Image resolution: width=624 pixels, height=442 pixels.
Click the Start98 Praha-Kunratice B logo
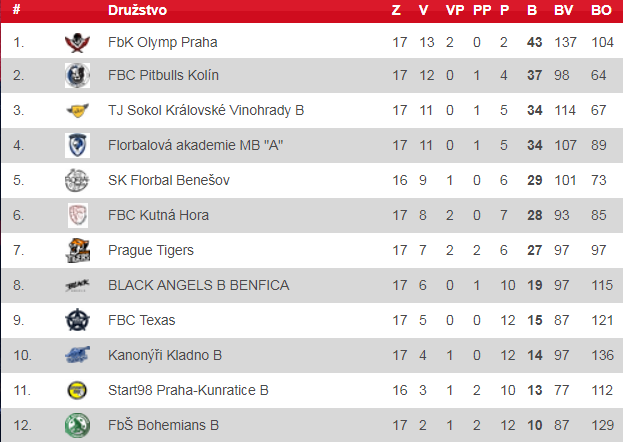pos(77,390)
